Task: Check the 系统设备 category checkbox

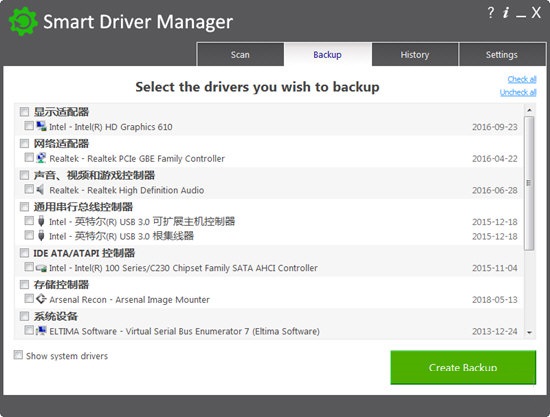Action: [x=24, y=316]
